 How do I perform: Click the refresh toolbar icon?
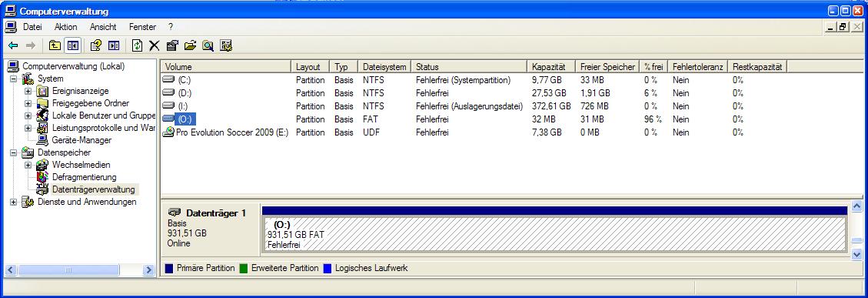click(x=137, y=45)
